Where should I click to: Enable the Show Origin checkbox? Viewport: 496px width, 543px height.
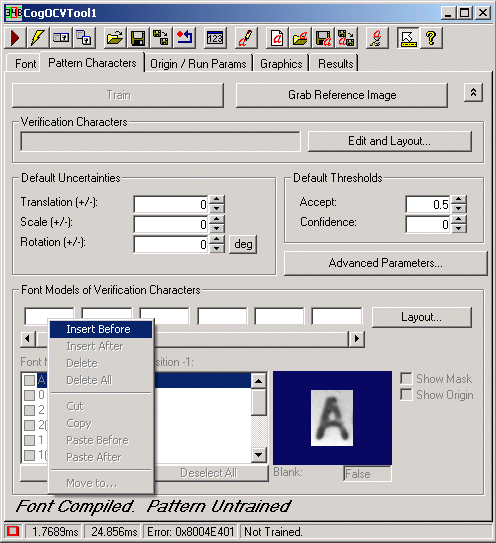pyautogui.click(x=406, y=394)
